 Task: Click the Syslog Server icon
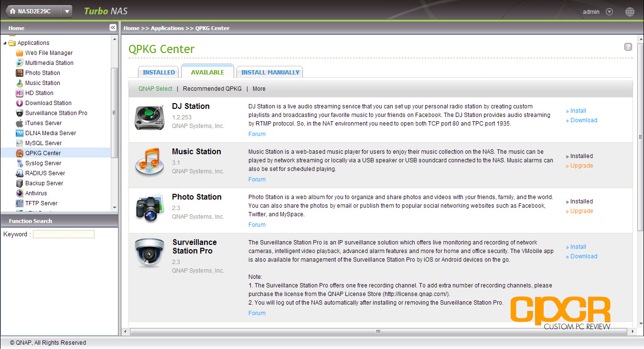[x=20, y=163]
